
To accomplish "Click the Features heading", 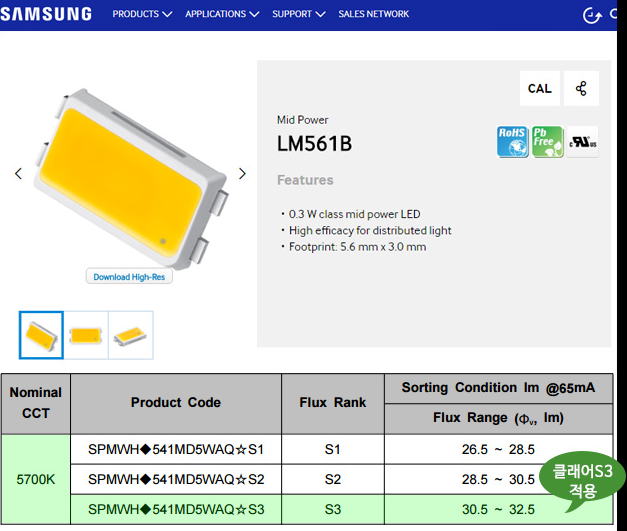I will point(305,180).
